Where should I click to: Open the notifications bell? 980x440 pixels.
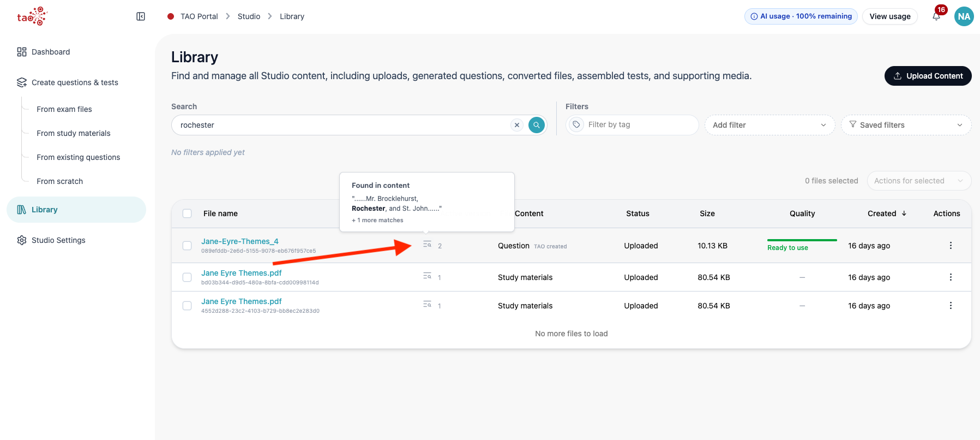coord(936,16)
